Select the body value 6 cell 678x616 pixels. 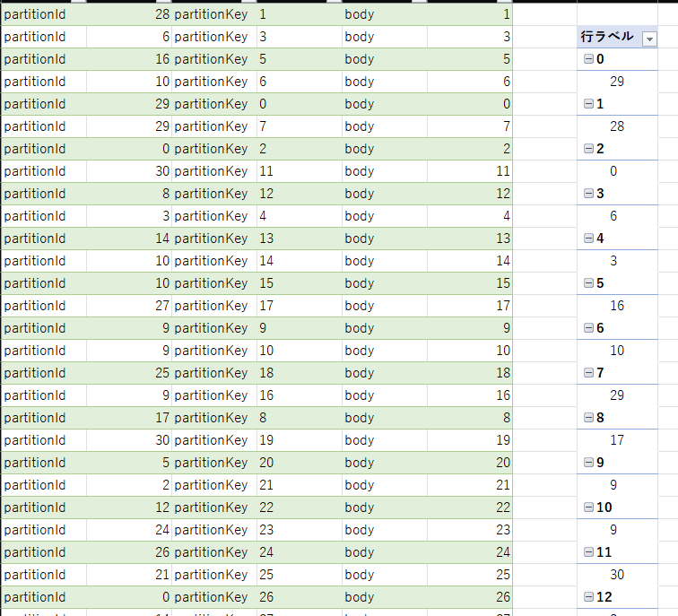coord(470,82)
